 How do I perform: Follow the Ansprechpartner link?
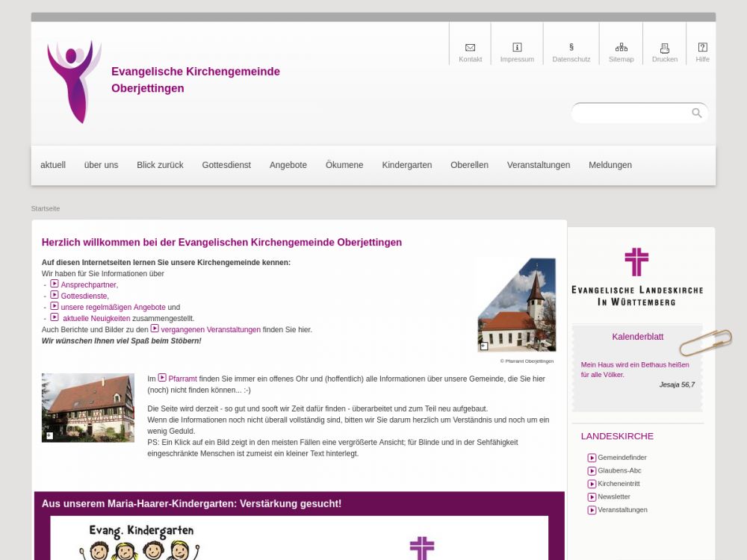click(89, 284)
